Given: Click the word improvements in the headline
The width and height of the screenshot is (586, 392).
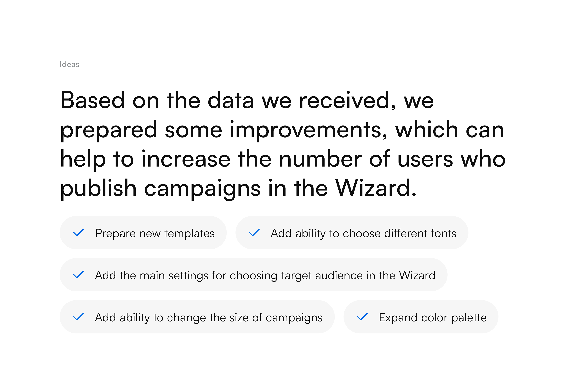Looking at the screenshot, I should 308,130.
